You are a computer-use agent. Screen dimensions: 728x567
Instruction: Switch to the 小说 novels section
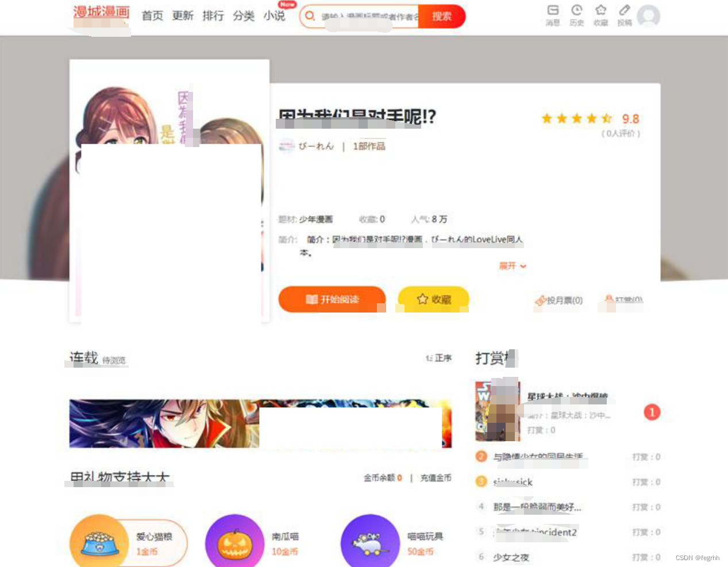[x=274, y=16]
